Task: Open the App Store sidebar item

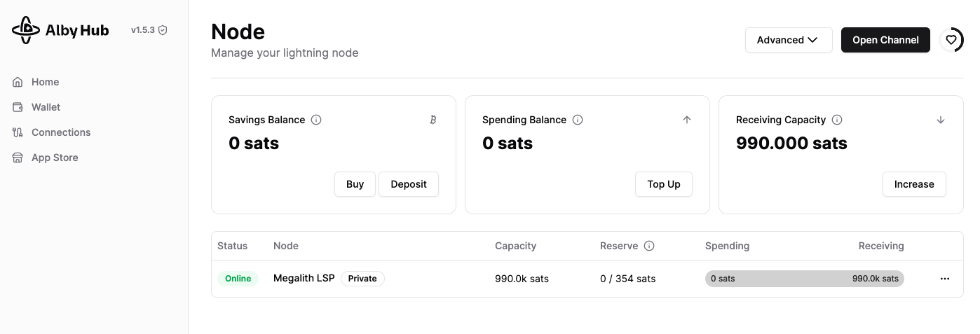Action: [x=55, y=158]
